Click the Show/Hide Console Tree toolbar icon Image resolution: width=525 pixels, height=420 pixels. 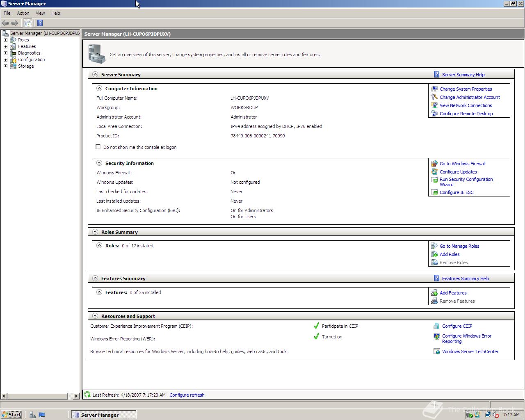pos(27,23)
